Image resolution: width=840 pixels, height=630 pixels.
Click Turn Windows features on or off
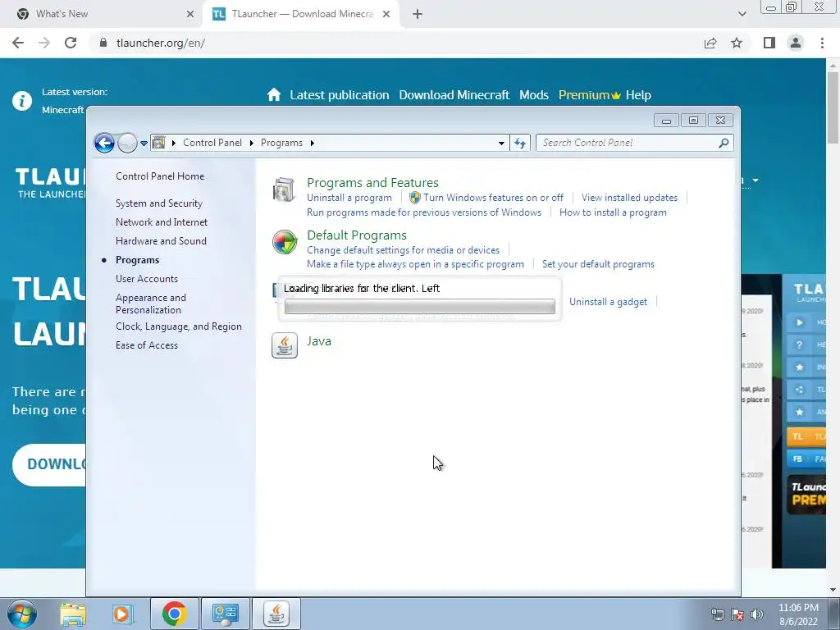coord(493,198)
